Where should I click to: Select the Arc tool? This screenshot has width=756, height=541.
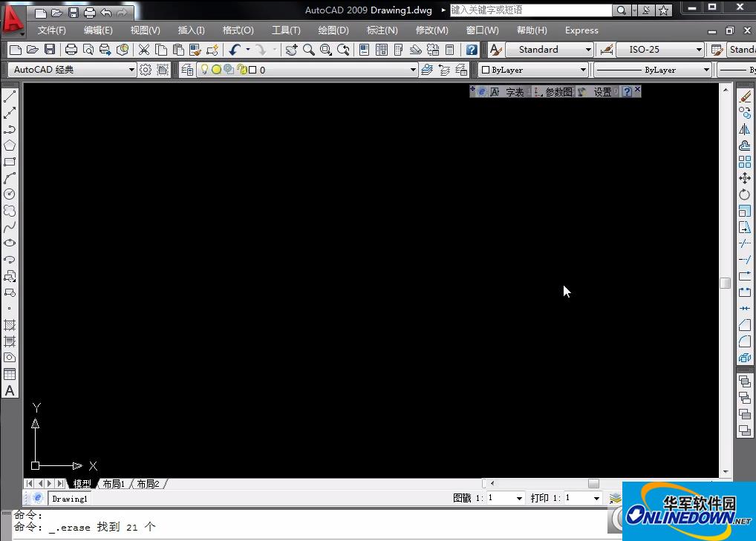[10, 178]
